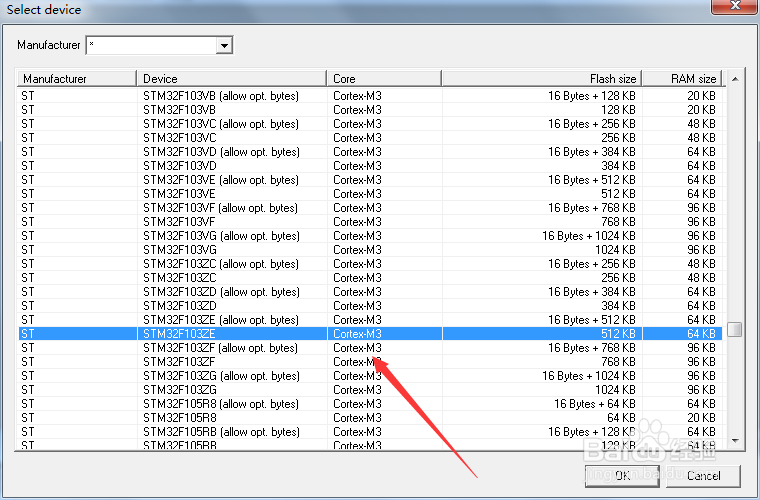Sort by RAM size column header
The image size is (760, 500).
(x=682, y=78)
